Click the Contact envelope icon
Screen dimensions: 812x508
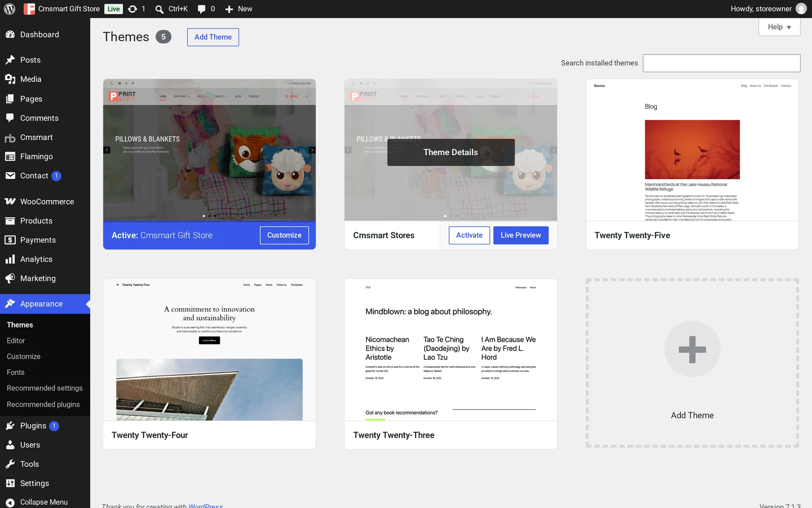[10, 176]
